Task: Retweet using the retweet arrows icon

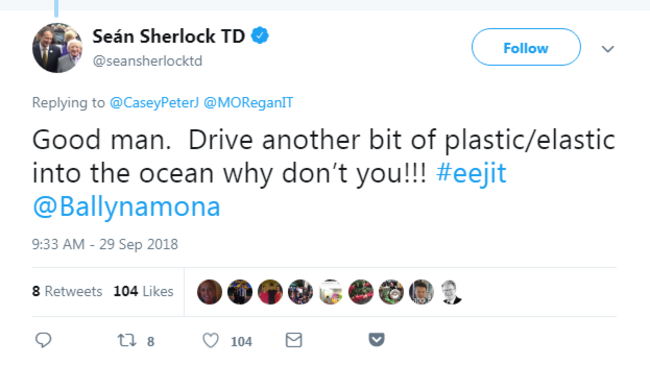Action: click(x=126, y=341)
